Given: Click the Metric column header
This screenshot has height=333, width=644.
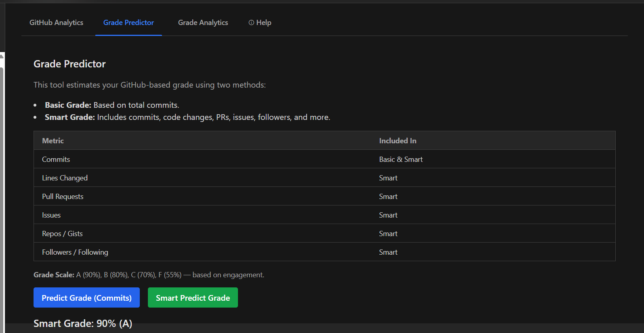Looking at the screenshot, I should 202,140.
